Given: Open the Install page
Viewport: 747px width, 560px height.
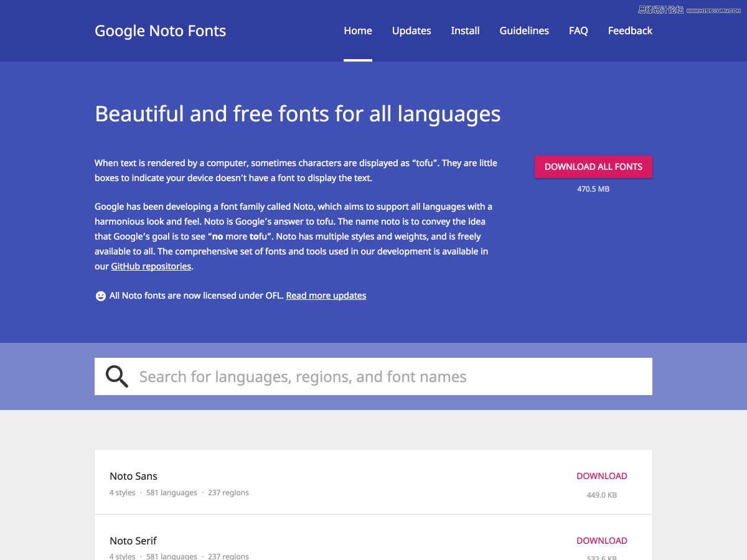Looking at the screenshot, I should coord(465,30).
